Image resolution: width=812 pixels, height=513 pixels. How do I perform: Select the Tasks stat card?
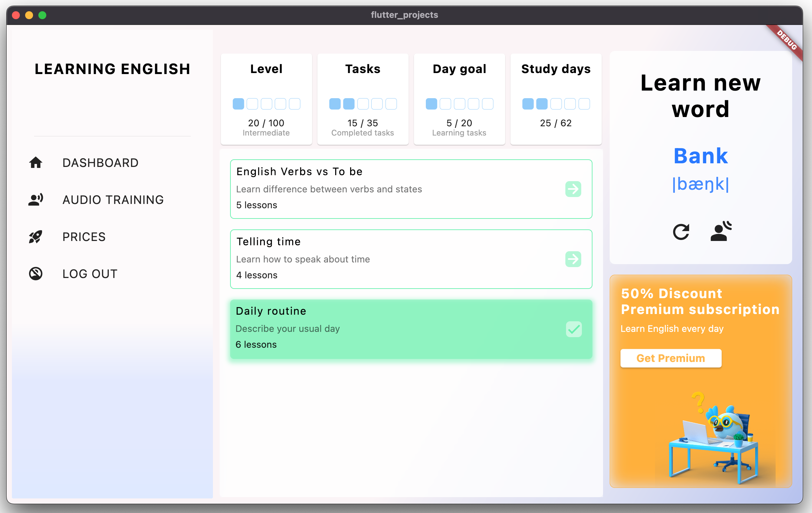363,99
